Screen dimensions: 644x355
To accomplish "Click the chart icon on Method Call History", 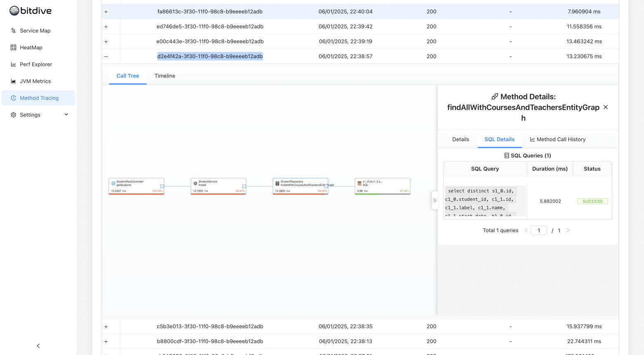I will point(533,139).
